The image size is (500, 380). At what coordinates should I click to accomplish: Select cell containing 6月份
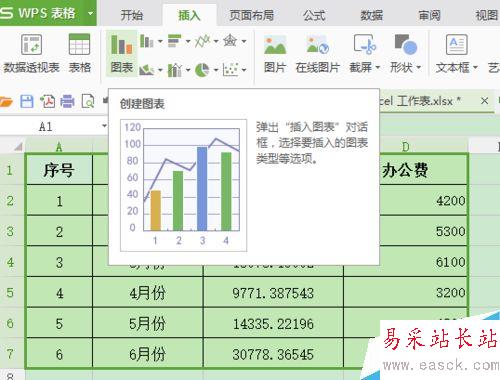point(148,354)
